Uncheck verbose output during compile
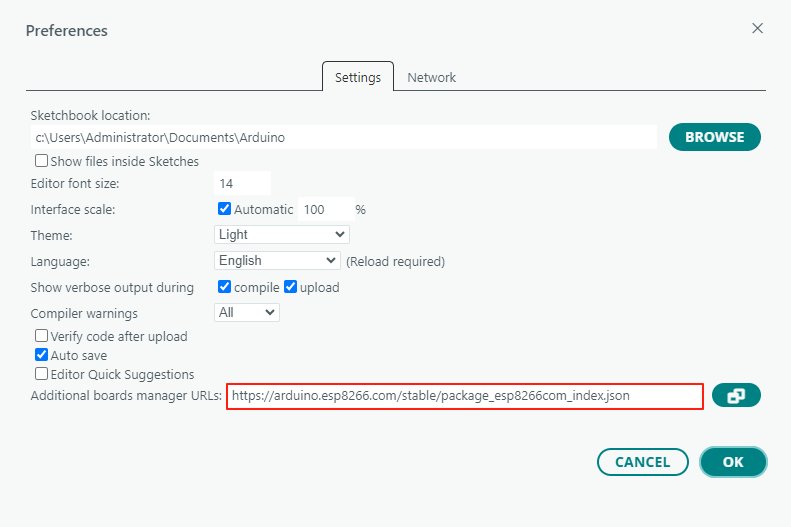Viewport: 791px width, 527px height. point(225,287)
